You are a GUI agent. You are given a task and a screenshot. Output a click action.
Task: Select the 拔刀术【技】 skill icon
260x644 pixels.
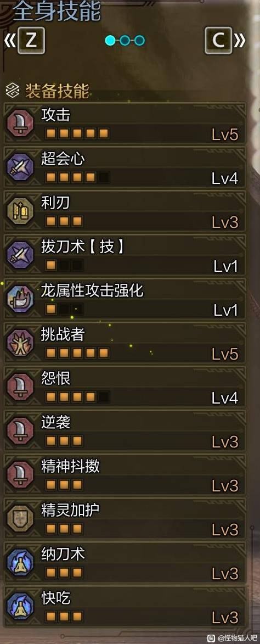(20, 255)
